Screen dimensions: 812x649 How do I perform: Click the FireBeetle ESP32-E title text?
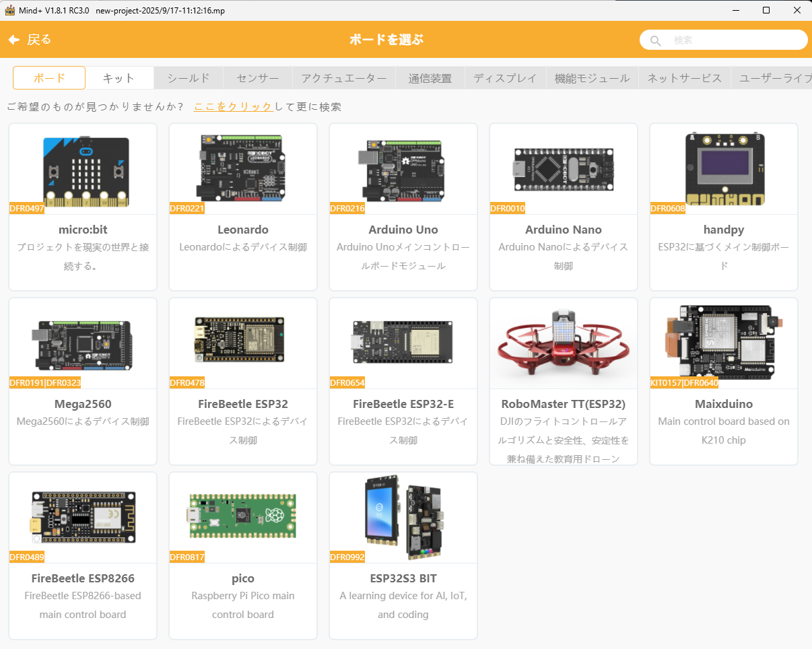click(x=403, y=404)
